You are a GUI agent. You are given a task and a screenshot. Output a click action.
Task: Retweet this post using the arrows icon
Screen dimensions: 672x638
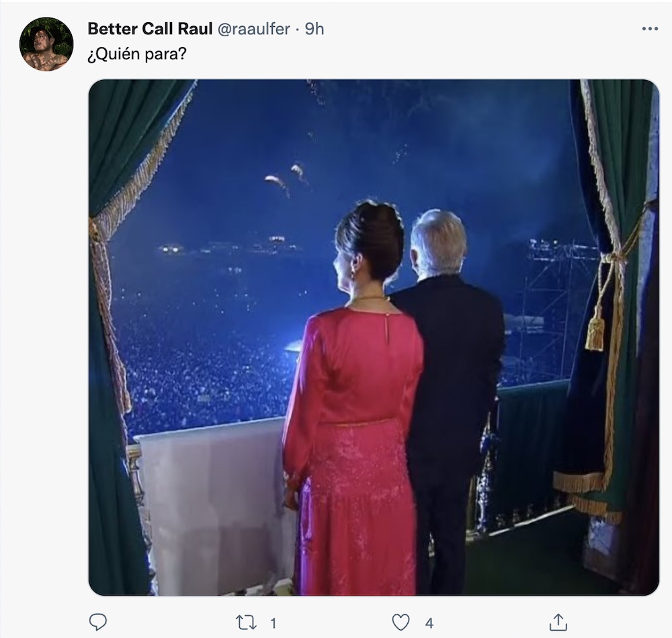246,622
